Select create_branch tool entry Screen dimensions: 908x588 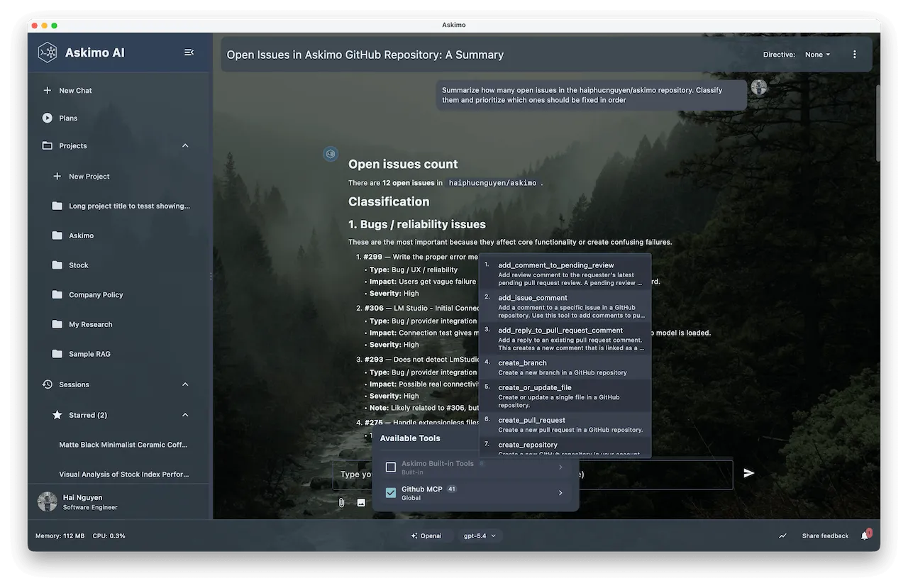pos(565,367)
